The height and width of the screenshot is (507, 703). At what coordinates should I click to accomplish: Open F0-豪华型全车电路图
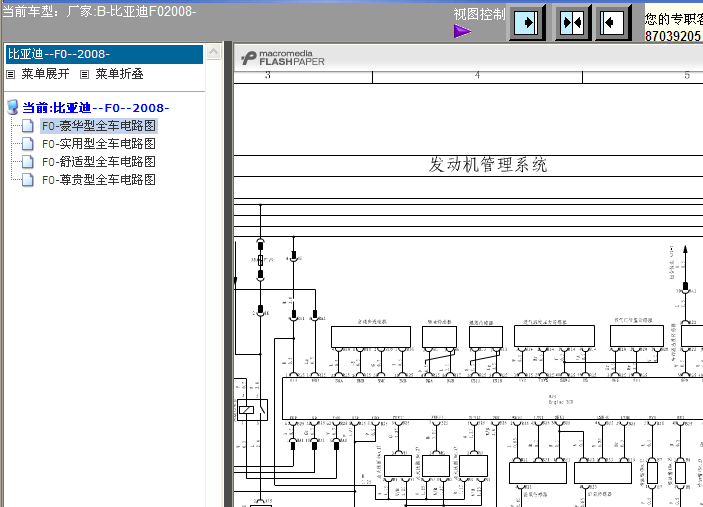coord(99,126)
